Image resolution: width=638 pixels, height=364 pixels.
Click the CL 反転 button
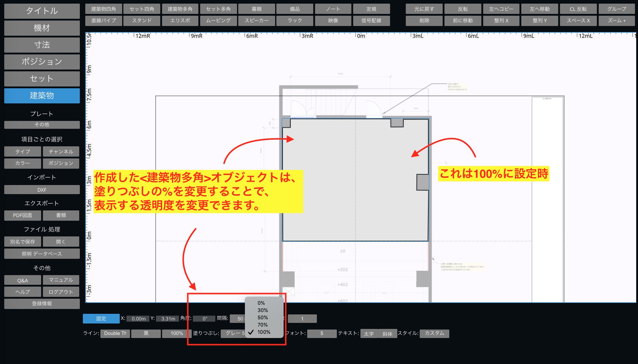[x=578, y=9]
